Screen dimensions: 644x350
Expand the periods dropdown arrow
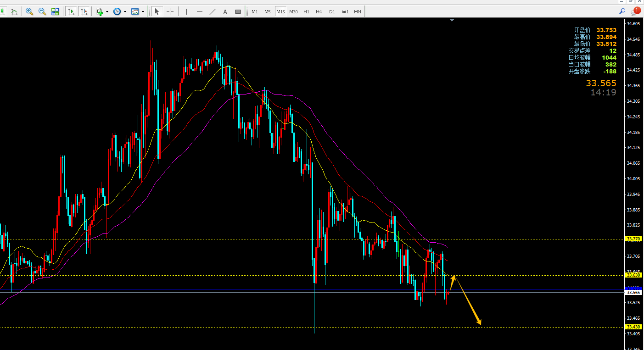(x=125, y=11)
